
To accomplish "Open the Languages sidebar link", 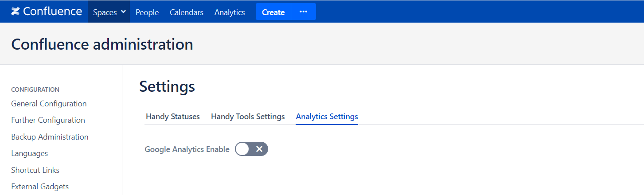I will pyautogui.click(x=29, y=153).
